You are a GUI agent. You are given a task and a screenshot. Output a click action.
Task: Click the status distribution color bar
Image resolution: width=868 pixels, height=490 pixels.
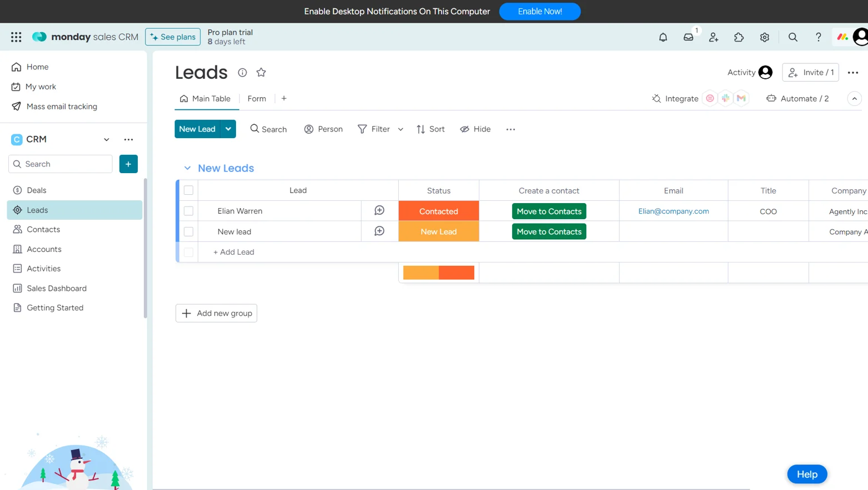coord(438,272)
